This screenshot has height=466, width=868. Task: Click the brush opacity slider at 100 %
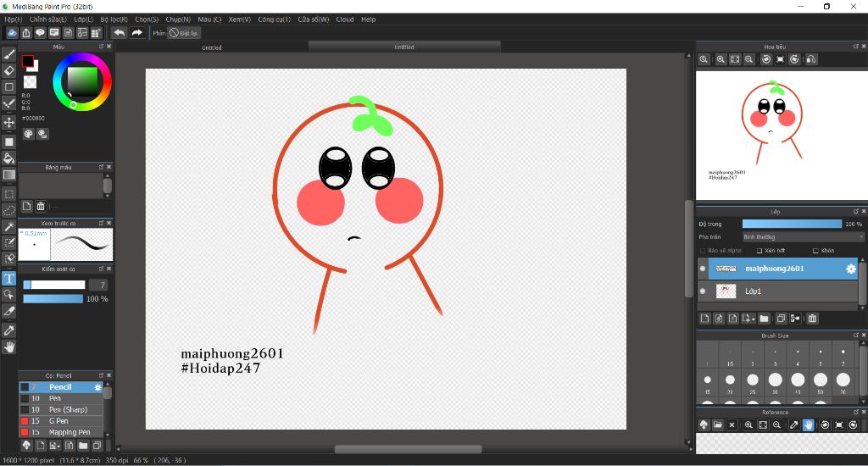pos(53,299)
